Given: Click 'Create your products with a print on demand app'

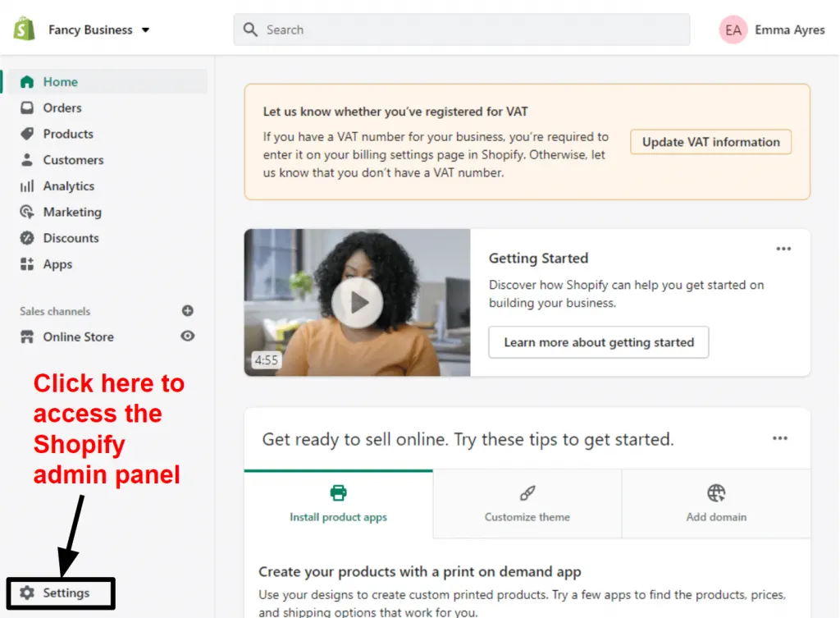Looking at the screenshot, I should click(419, 572).
